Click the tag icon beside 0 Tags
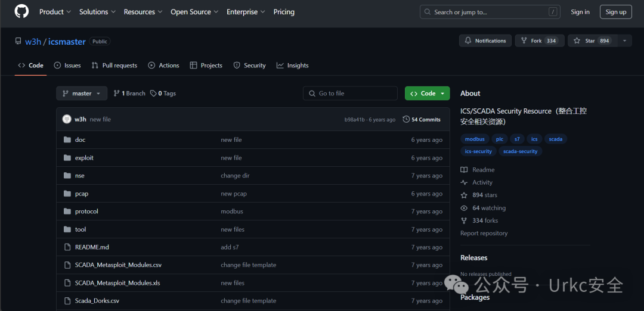This screenshot has width=644, height=311. [153, 94]
